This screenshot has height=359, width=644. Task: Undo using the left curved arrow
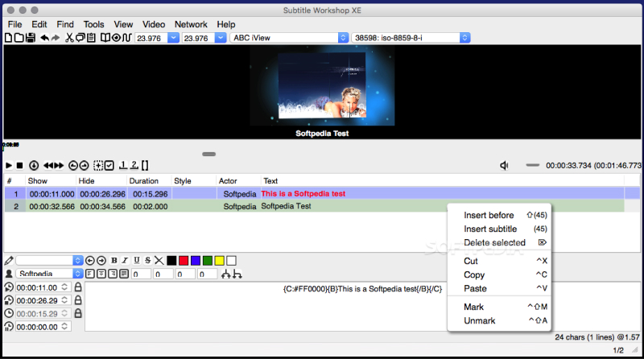(44, 38)
